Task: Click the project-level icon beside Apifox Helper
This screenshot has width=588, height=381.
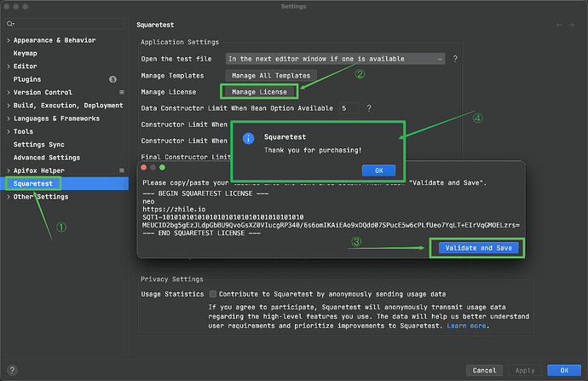Action: pyautogui.click(x=122, y=170)
